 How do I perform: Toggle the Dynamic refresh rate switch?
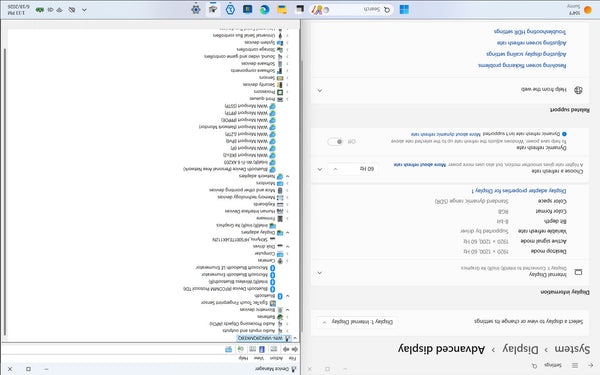click(x=335, y=142)
